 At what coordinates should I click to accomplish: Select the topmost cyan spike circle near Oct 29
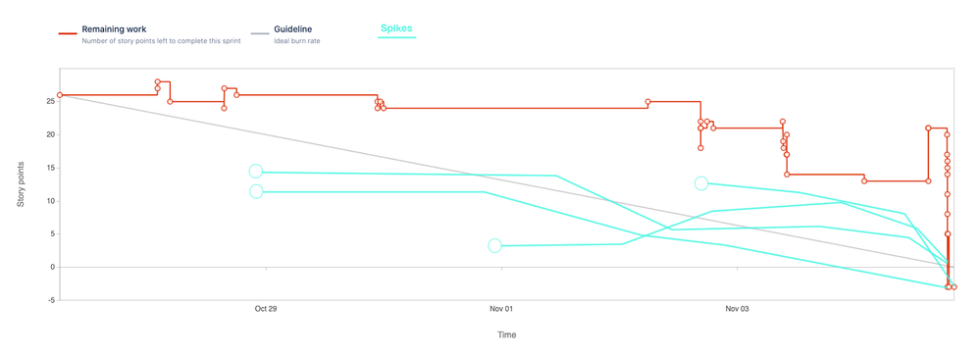(256, 172)
